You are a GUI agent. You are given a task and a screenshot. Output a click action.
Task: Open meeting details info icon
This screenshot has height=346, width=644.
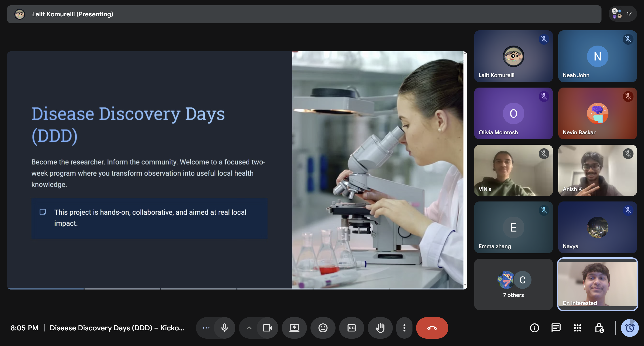pyautogui.click(x=534, y=328)
